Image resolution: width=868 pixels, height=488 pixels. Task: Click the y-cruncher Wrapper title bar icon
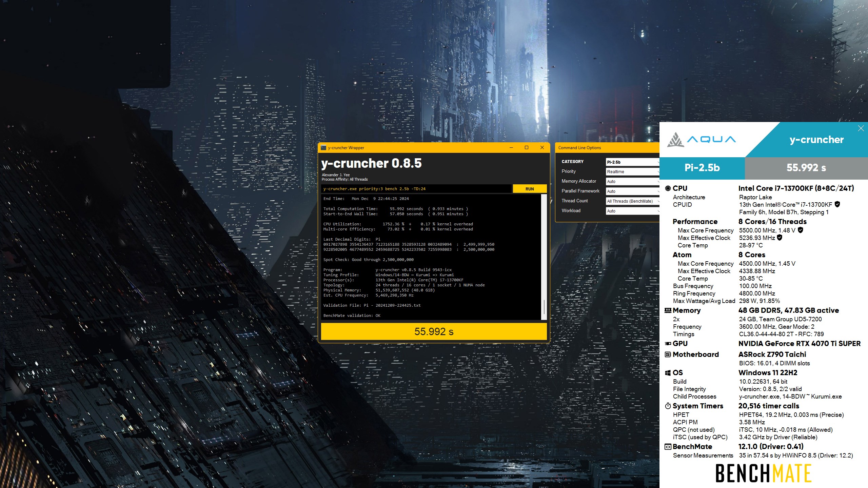tap(323, 148)
